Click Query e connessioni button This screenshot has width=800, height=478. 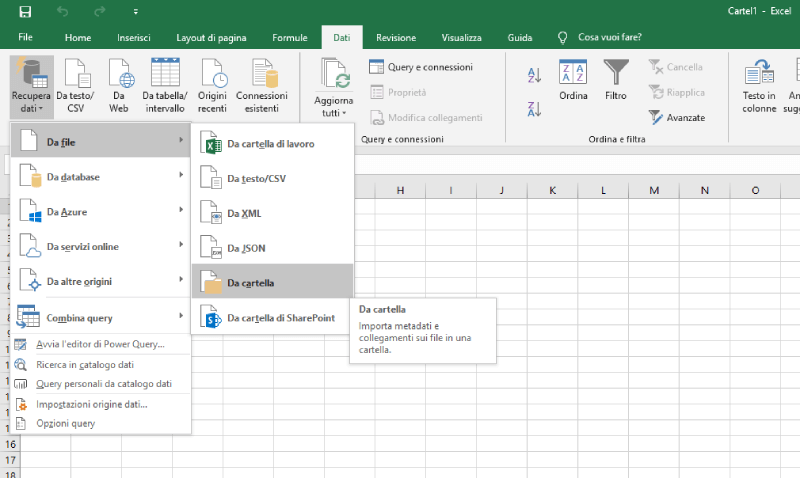421,67
